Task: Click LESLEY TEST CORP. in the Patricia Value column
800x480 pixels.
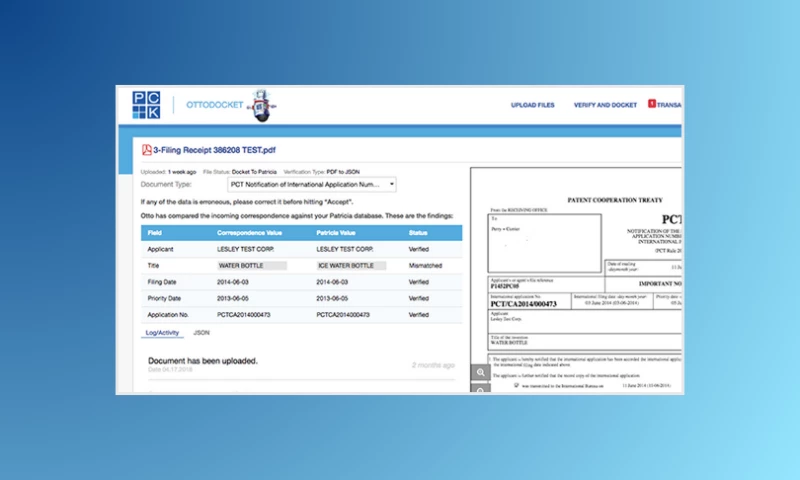Action: [345, 249]
